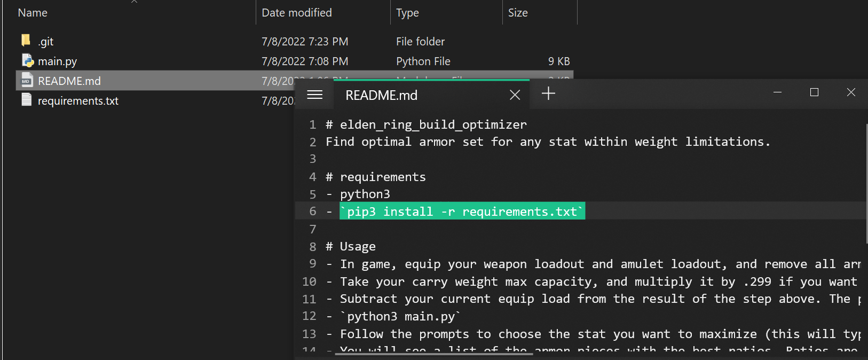Viewport: 868px width, 360px height.
Task: Click line number 12 in the gutter
Action: pyautogui.click(x=309, y=316)
